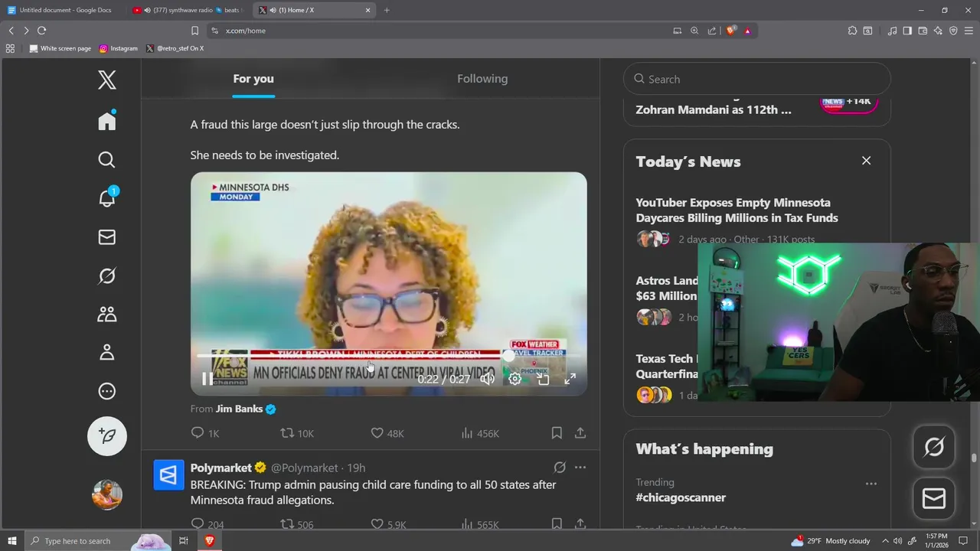980x551 pixels.
Task: Open Brave Shields lion icon
Action: coord(730,31)
